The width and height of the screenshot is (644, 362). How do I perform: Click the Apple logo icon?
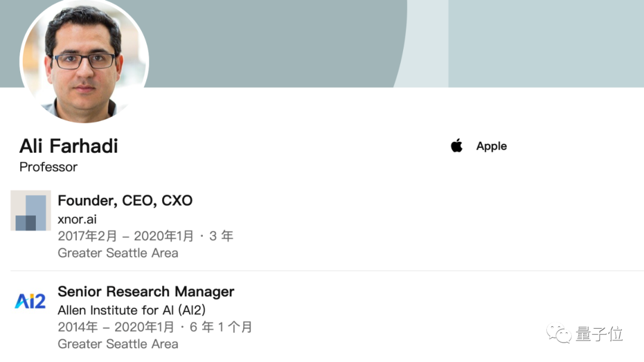pyautogui.click(x=456, y=146)
